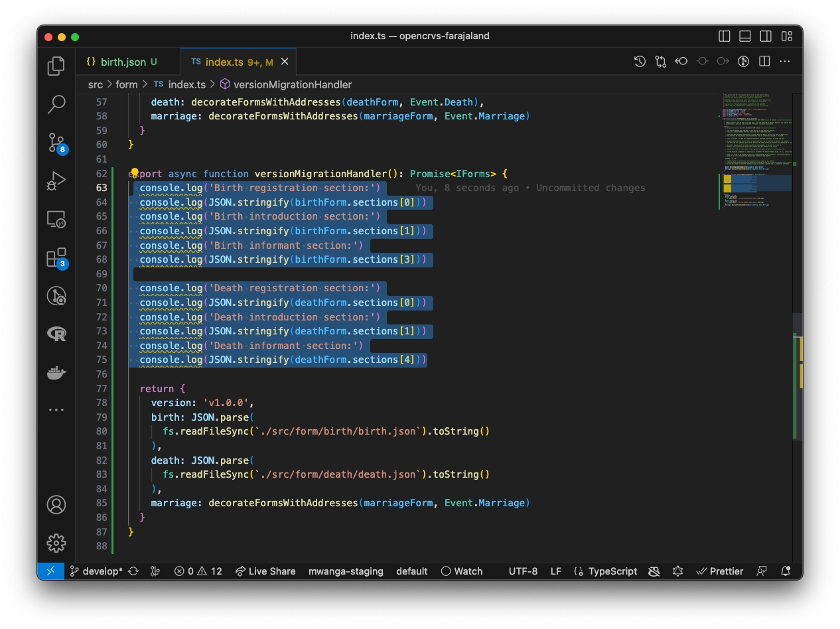Click the lightbulb code action on line 62

134,174
